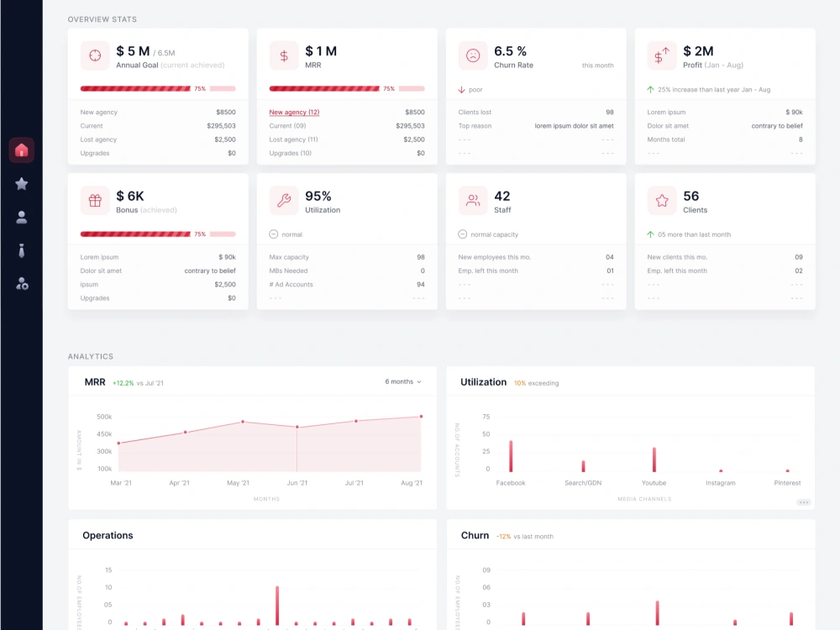
Task: Click the down arrow next to poor
Action: click(x=462, y=90)
